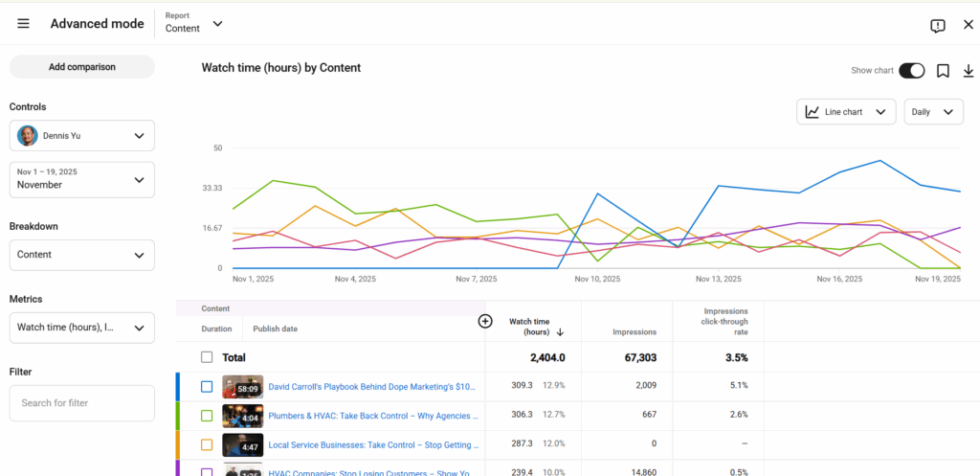This screenshot has width=980, height=476.
Task: Close Advanced mode with the X icon
Action: 969,24
